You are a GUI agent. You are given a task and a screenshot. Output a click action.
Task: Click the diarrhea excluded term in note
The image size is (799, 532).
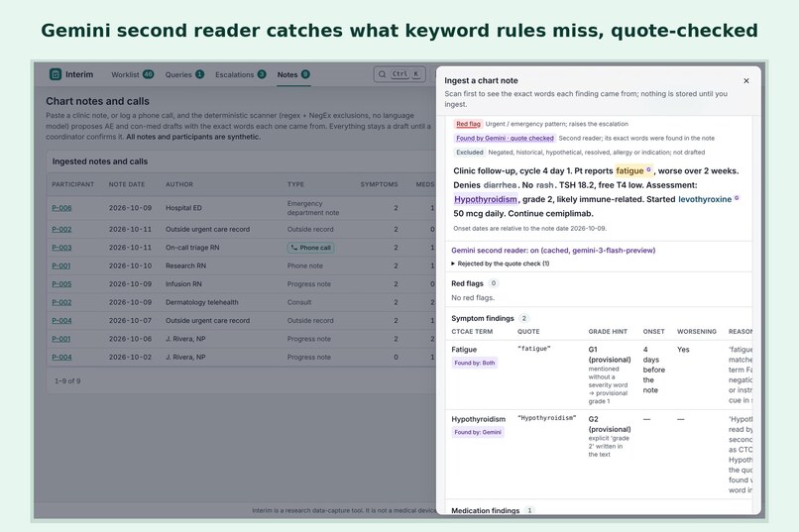pos(500,185)
